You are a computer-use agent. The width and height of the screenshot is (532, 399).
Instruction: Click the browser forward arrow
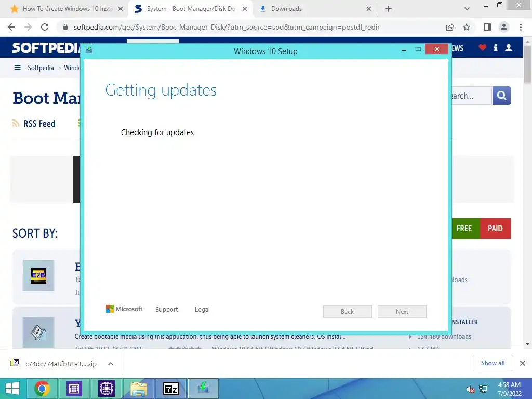pos(28,27)
